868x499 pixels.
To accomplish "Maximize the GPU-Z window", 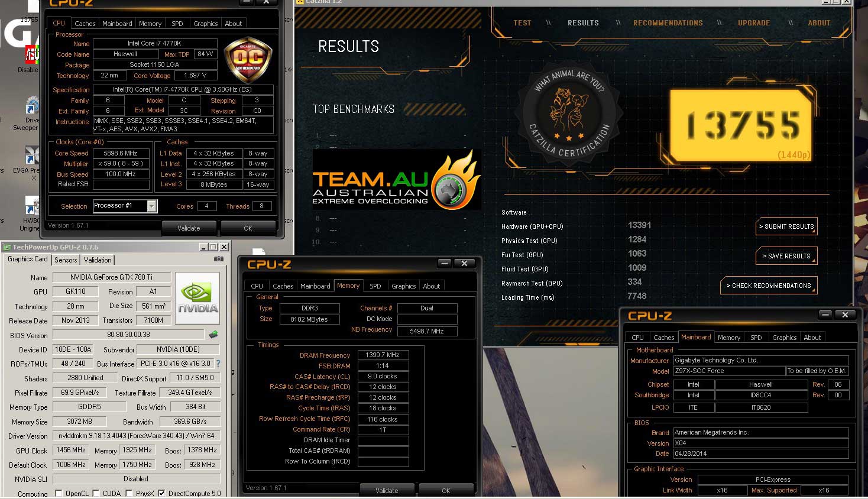I will tap(213, 247).
